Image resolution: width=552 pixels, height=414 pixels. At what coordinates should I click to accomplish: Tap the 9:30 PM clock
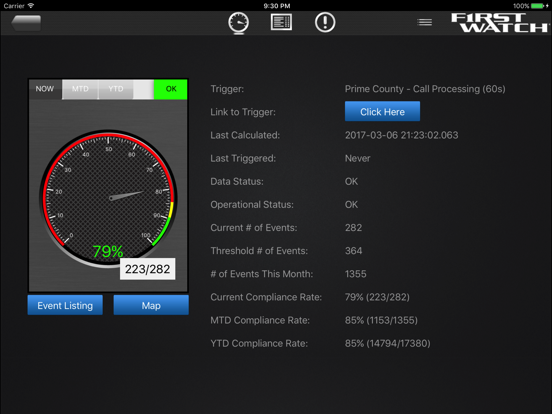pyautogui.click(x=277, y=6)
